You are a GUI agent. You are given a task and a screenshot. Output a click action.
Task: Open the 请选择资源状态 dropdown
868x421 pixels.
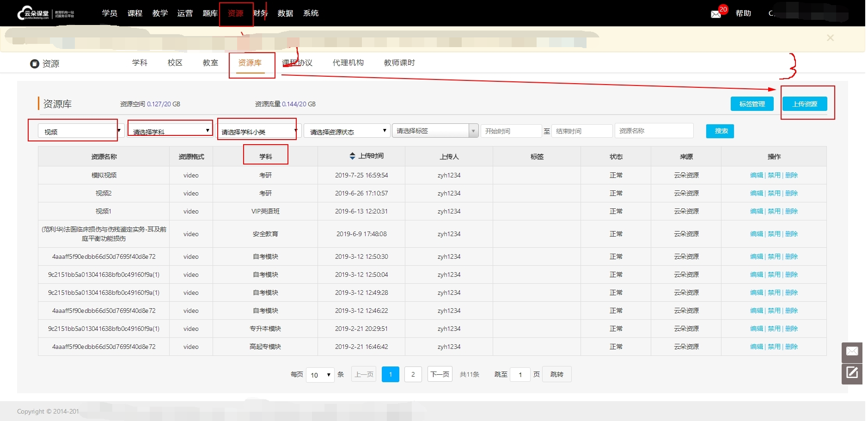point(347,132)
